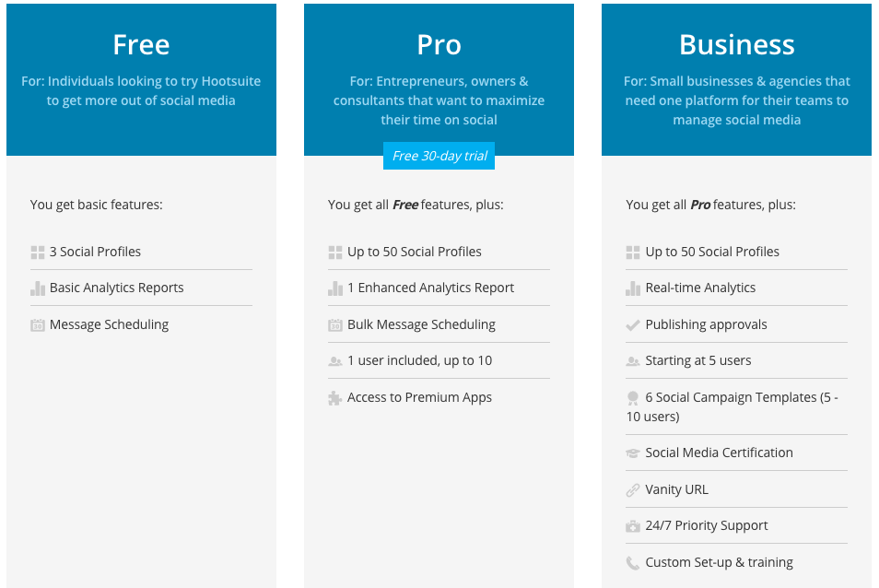Screen dimensions: 879x588
Task: Click the Free plan title
Action: click(140, 44)
